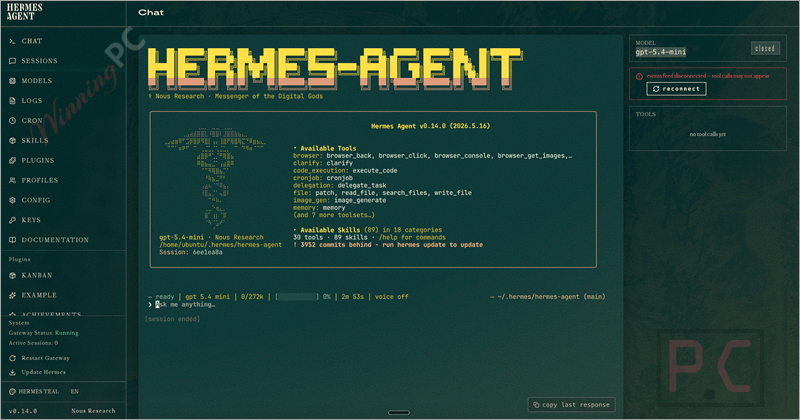The width and height of the screenshot is (800, 420).
Task: Click Update Hermes
Action: tap(43, 373)
